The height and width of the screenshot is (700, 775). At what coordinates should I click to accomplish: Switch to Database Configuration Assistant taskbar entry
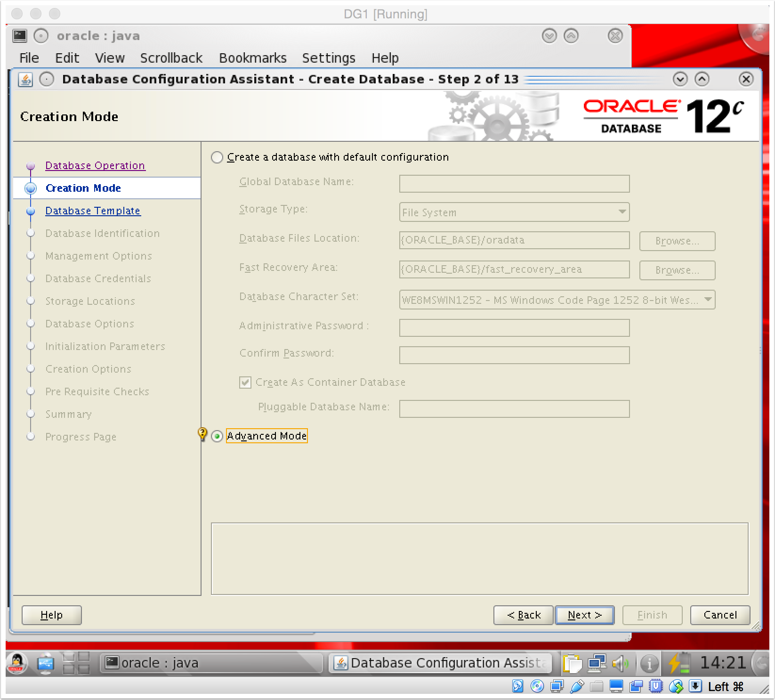441,663
